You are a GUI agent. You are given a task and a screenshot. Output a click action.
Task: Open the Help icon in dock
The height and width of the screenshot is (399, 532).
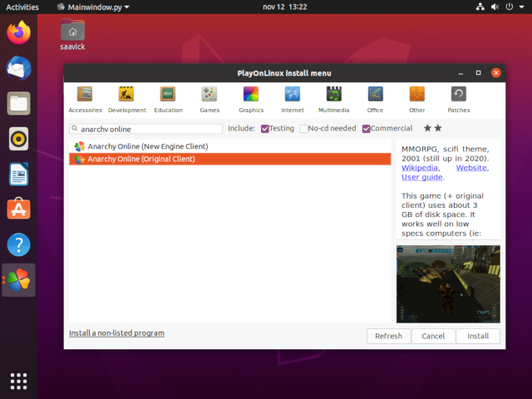coord(18,244)
